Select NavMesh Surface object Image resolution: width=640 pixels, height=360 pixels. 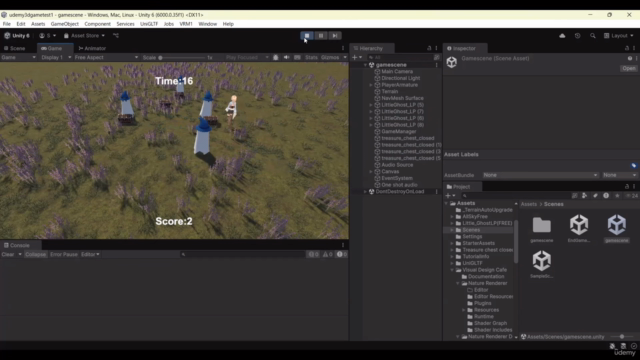[402, 98]
